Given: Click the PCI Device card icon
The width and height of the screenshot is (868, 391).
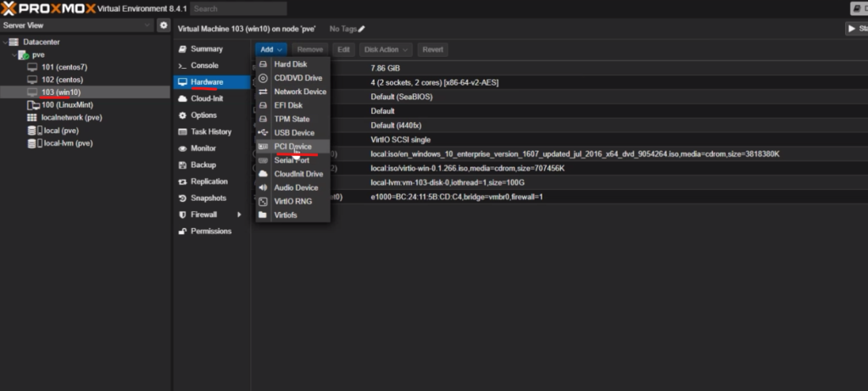Looking at the screenshot, I should [263, 147].
